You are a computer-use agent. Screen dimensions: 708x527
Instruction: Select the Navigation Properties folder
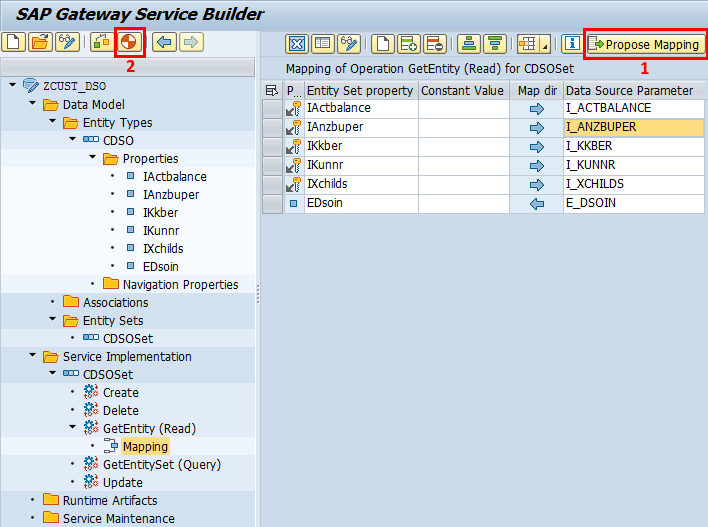pyautogui.click(x=180, y=284)
